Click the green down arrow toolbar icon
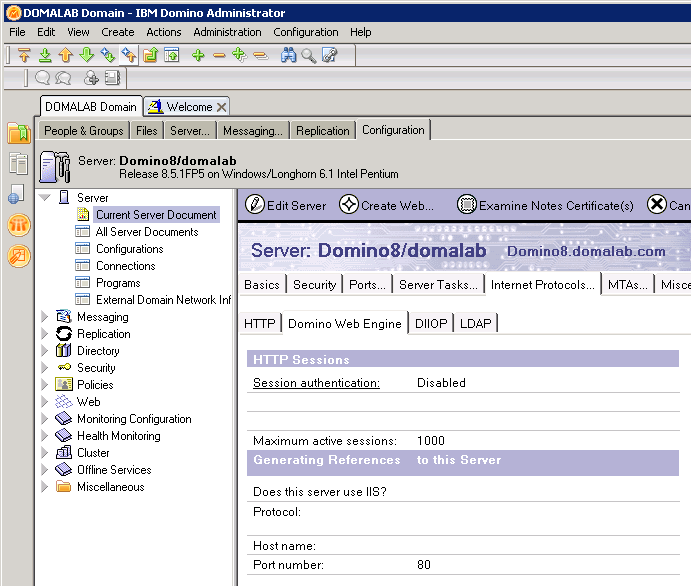The height and width of the screenshot is (586, 691). (87, 55)
